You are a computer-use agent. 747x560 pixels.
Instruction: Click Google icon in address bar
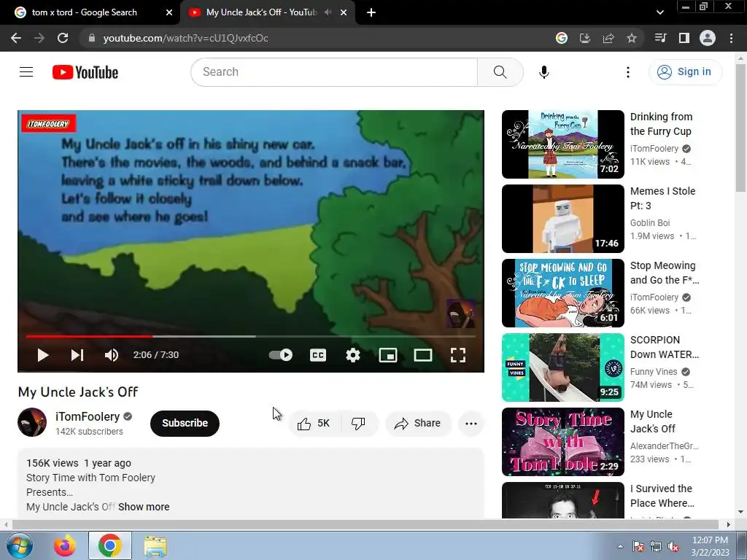[561, 38]
